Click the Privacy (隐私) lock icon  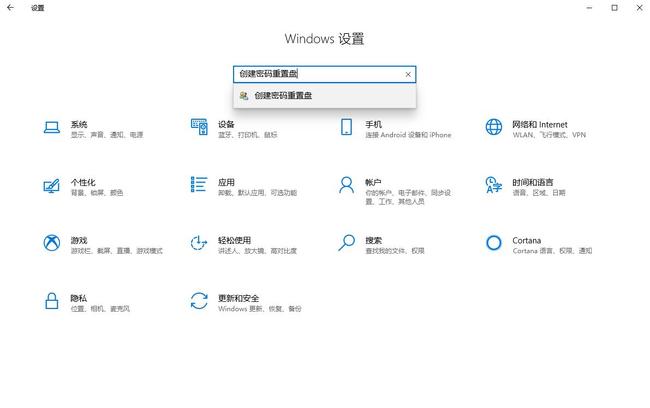52,301
